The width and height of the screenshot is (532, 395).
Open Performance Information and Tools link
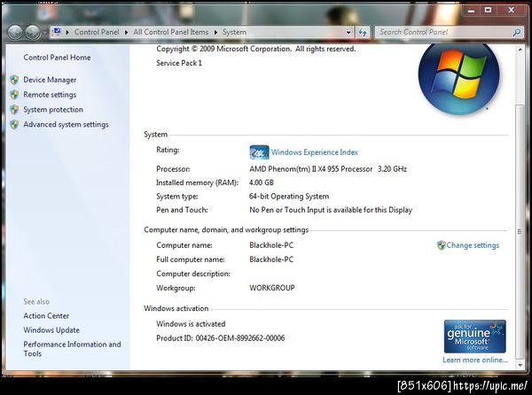[x=72, y=349]
